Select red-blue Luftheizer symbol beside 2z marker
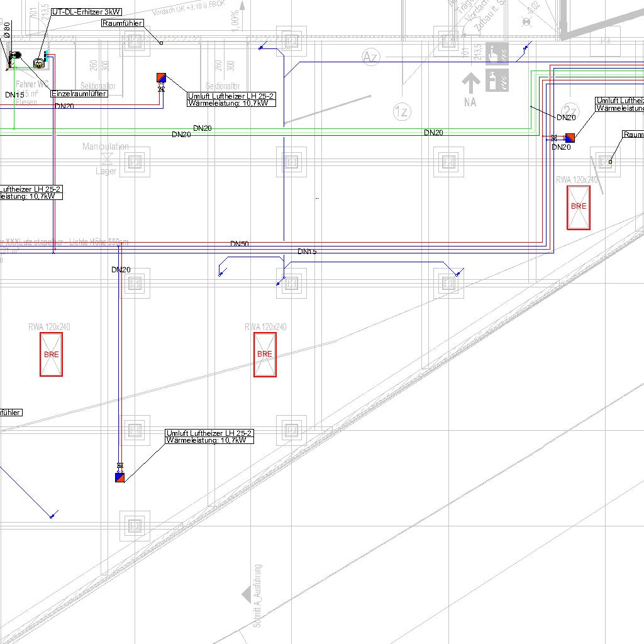 [570, 138]
